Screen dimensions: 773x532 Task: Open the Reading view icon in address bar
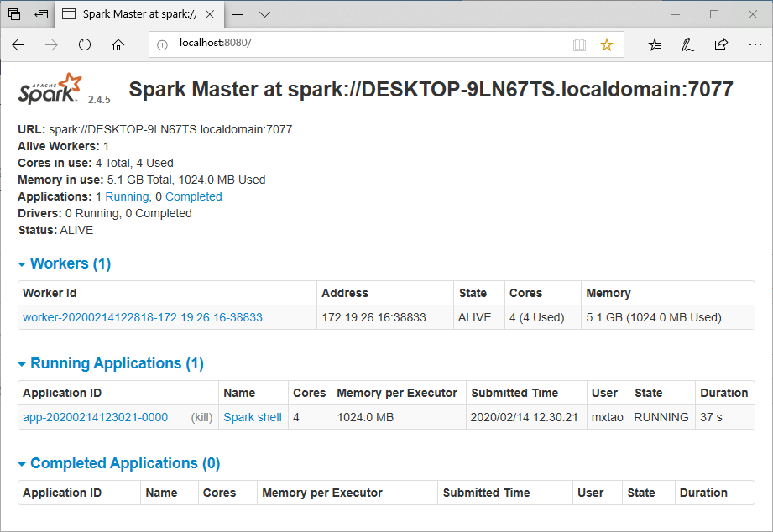579,44
